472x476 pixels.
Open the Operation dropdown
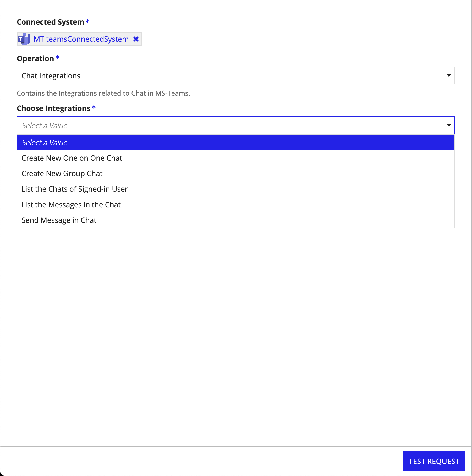pos(235,75)
